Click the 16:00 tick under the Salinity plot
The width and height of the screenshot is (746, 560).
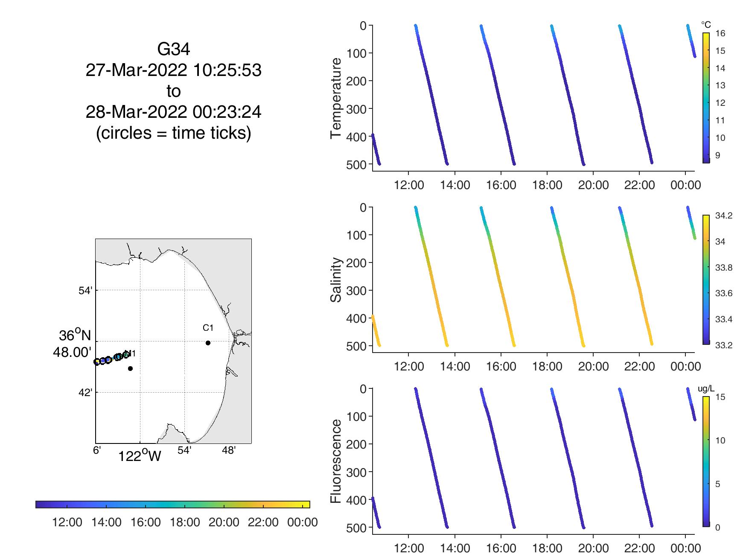(x=501, y=366)
